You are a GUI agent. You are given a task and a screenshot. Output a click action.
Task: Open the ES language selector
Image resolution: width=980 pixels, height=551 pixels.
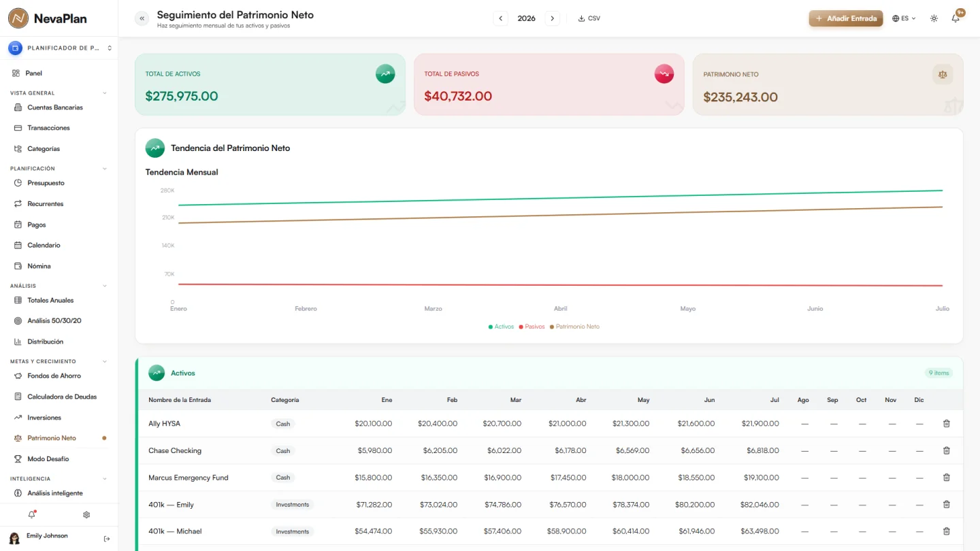(x=904, y=18)
